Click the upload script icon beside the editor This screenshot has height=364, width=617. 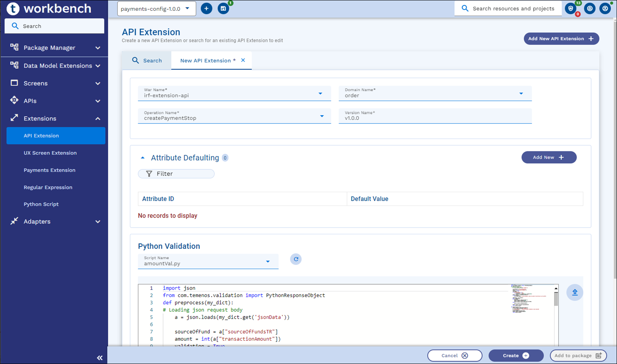click(x=575, y=292)
